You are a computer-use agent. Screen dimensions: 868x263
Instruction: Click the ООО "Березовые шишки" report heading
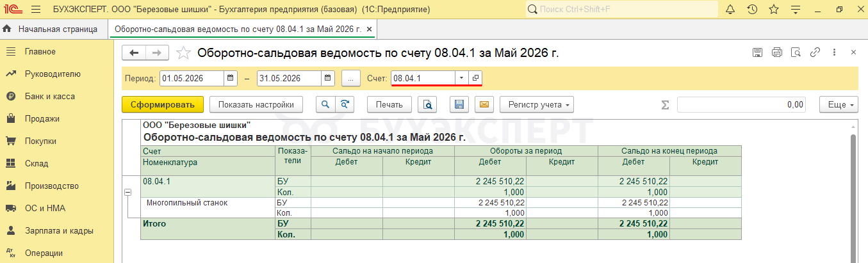click(x=197, y=125)
